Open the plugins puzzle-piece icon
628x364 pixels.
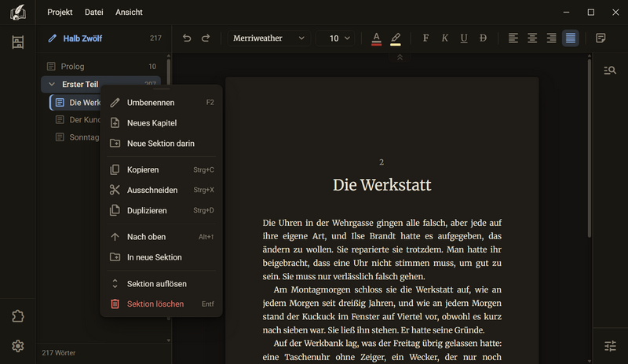[17, 316]
